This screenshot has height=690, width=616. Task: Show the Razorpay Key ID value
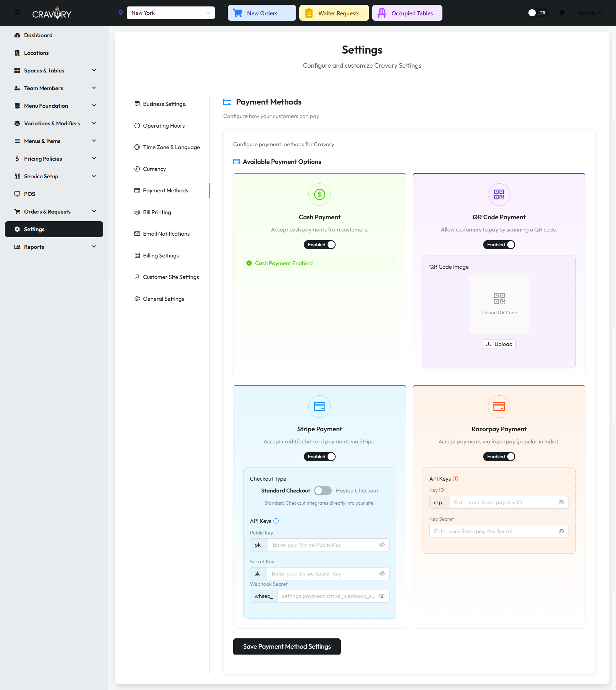(x=561, y=502)
